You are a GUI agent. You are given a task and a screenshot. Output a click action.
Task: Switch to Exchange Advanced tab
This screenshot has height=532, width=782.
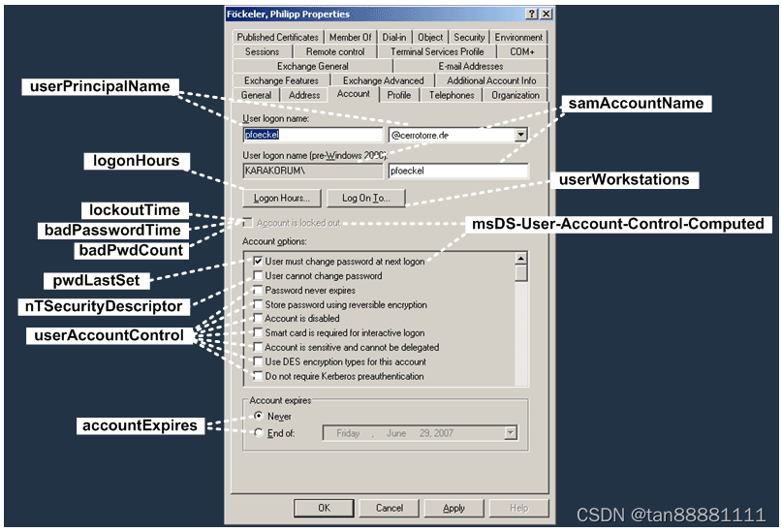(x=383, y=80)
